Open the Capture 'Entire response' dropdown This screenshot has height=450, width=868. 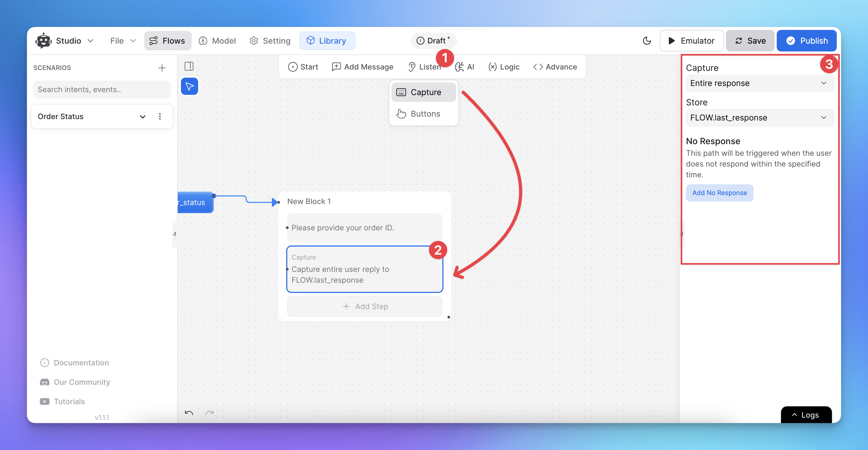[x=760, y=83]
